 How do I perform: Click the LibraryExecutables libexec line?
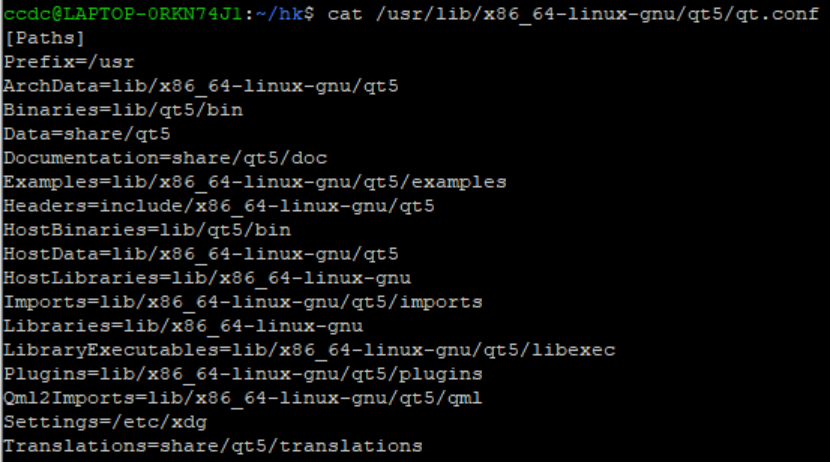pyautogui.click(x=309, y=350)
